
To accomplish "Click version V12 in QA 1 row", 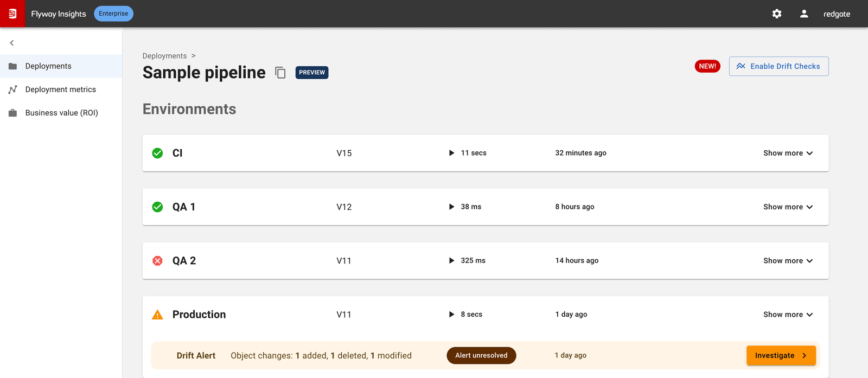I will 344,207.
